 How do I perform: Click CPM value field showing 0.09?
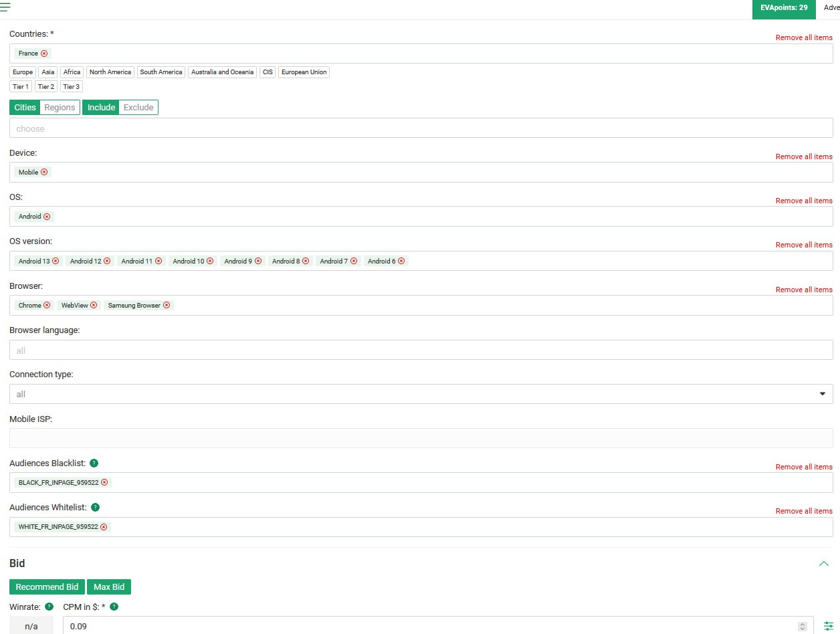[438, 626]
